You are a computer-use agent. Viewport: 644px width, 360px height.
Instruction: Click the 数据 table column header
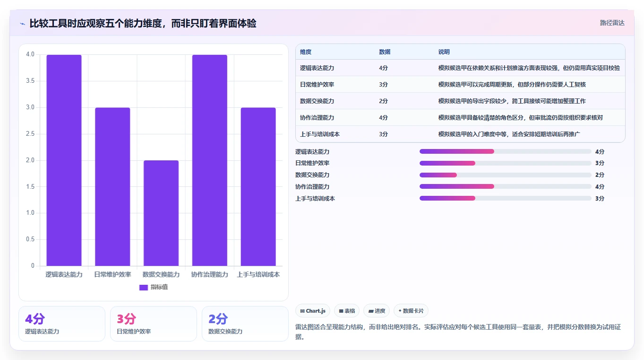pyautogui.click(x=385, y=52)
